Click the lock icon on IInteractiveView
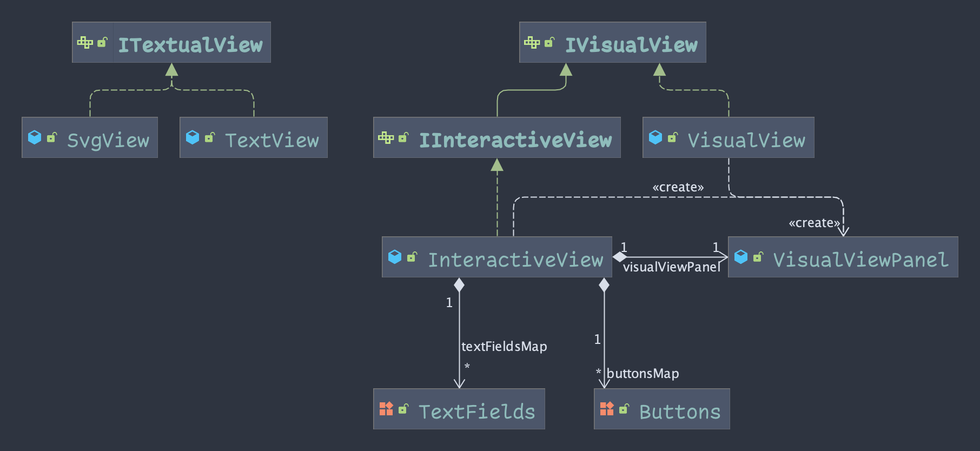The image size is (980, 451). tap(403, 137)
